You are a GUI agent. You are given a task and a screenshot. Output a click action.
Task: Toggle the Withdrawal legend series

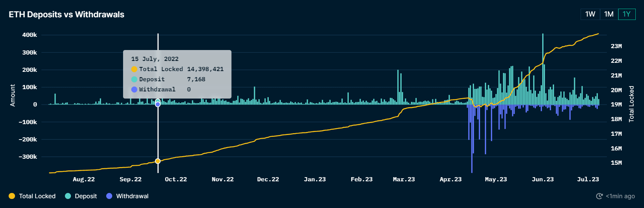click(x=128, y=196)
